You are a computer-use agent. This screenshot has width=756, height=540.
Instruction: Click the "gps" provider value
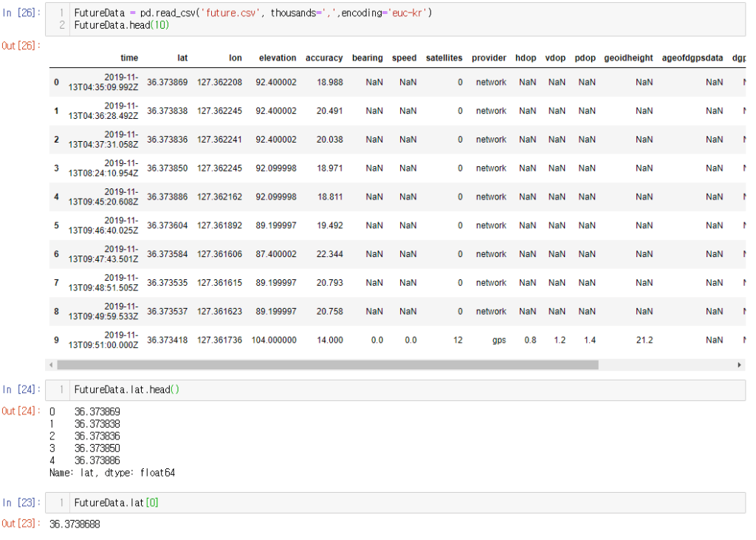click(x=498, y=341)
